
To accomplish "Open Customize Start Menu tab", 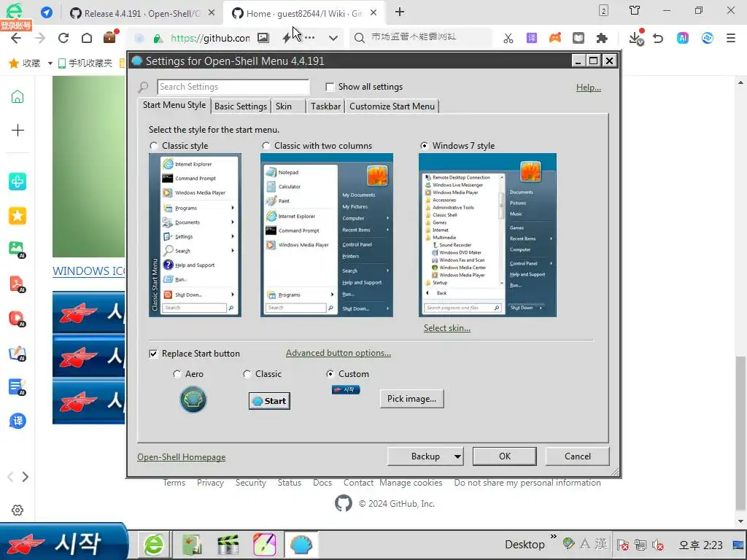I will point(392,106).
